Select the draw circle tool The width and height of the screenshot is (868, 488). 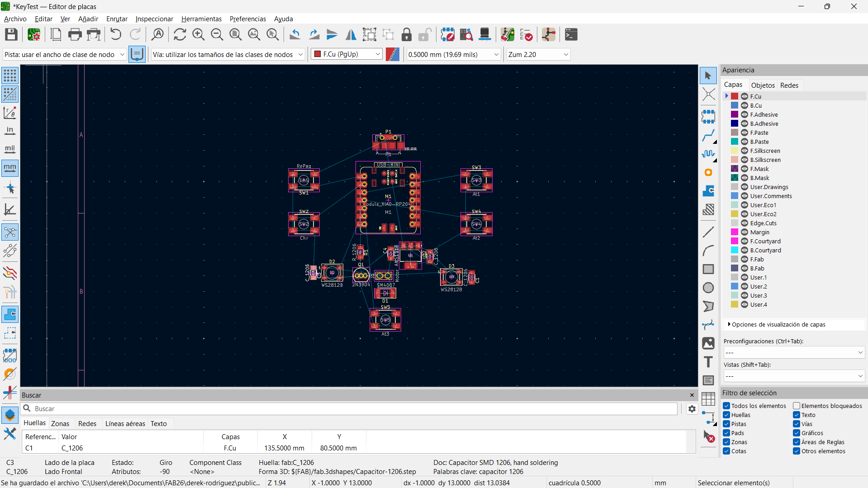(x=708, y=288)
